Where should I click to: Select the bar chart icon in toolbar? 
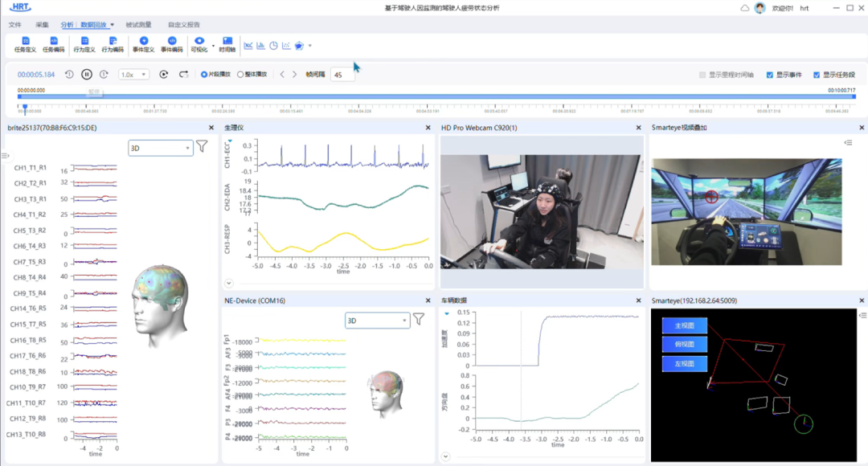(260, 45)
